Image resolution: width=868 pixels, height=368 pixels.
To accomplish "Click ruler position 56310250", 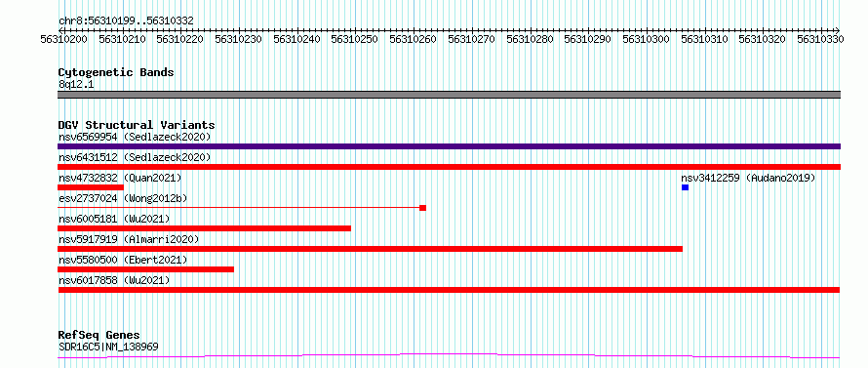I will [355, 39].
